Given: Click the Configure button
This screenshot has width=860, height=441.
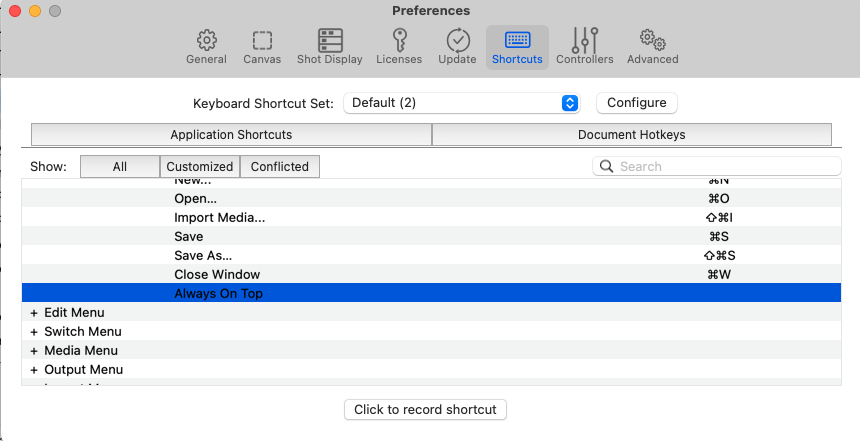Looking at the screenshot, I should [637, 103].
